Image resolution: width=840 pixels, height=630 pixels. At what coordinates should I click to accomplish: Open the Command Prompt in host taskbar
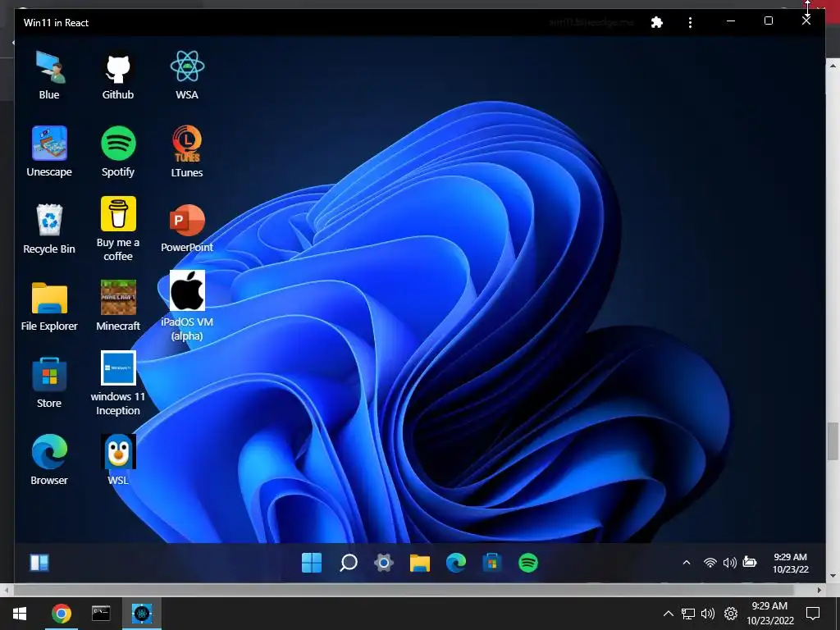101,614
